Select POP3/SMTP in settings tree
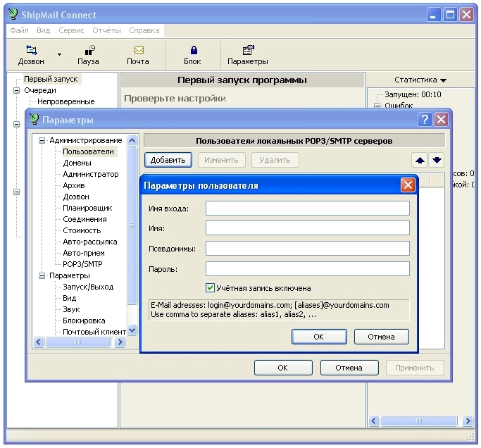481x448 pixels. tap(82, 264)
